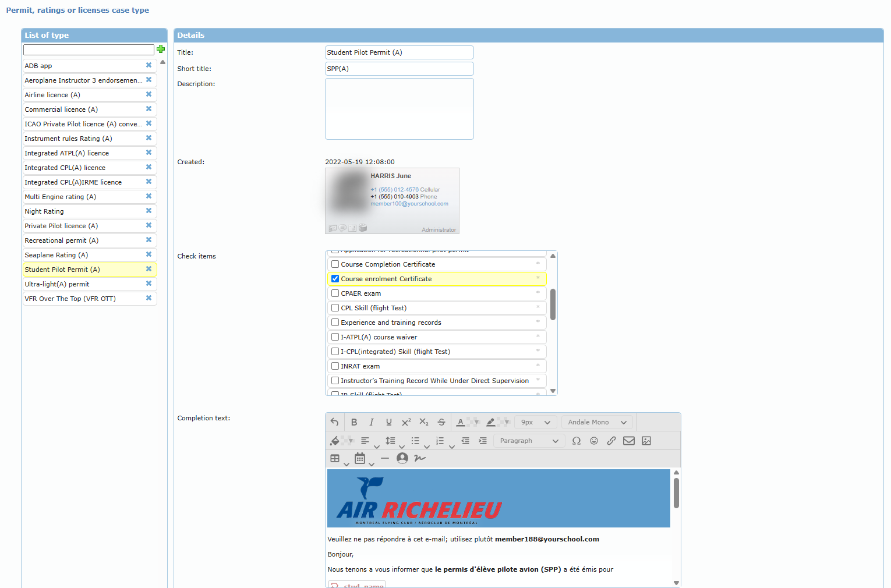Screen dimensions: 891x588
Task: Uncheck Course enrolment Certificate
Action: [335, 279]
